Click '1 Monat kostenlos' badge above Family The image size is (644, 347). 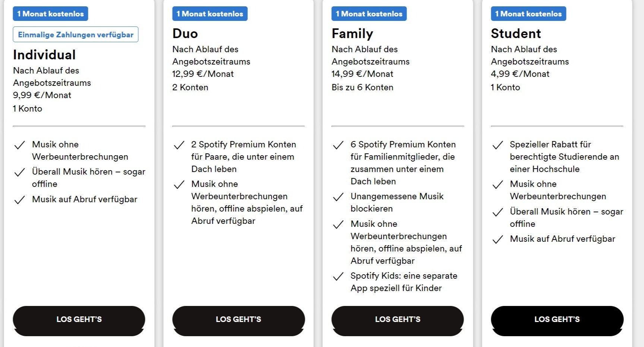coord(369,14)
